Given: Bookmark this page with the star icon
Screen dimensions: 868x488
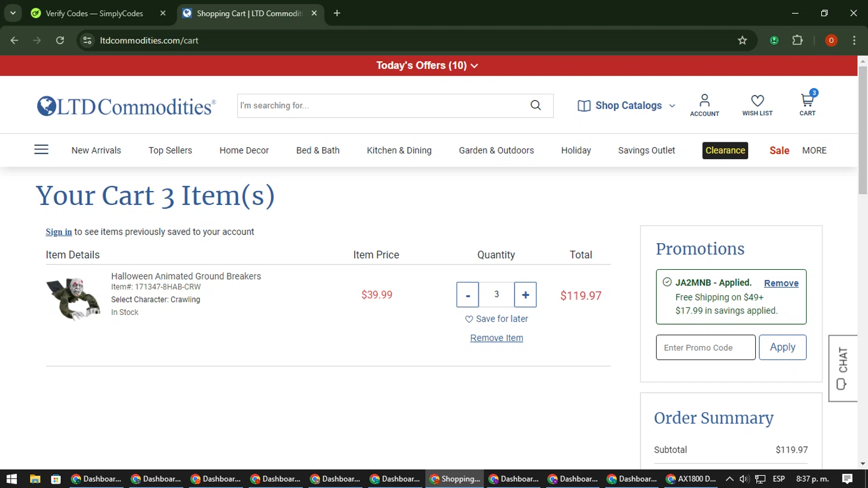Looking at the screenshot, I should pos(742,41).
